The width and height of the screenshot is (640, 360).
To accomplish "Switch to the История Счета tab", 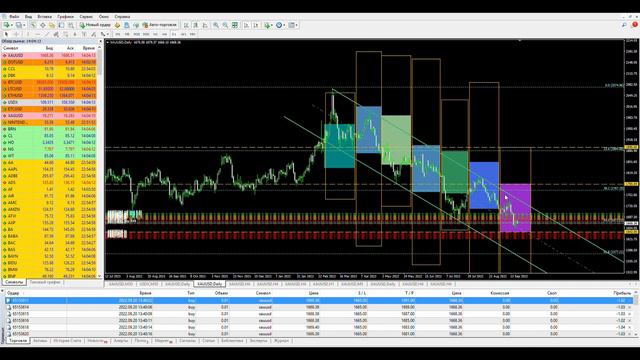I will (x=67, y=340).
